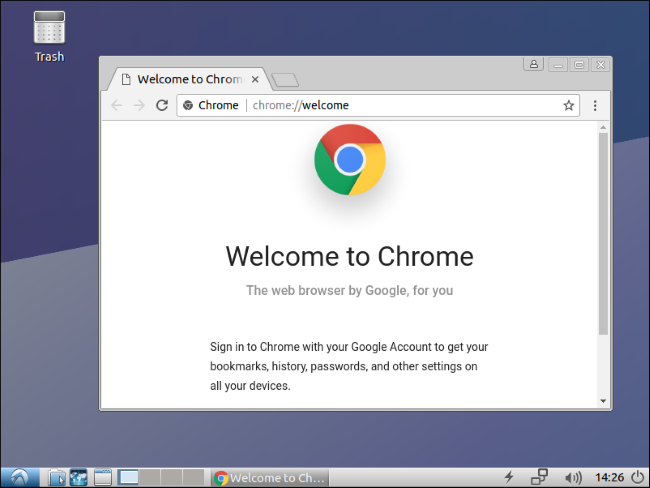Go back using the back arrow
Image resolution: width=650 pixels, height=488 pixels.
(x=116, y=105)
